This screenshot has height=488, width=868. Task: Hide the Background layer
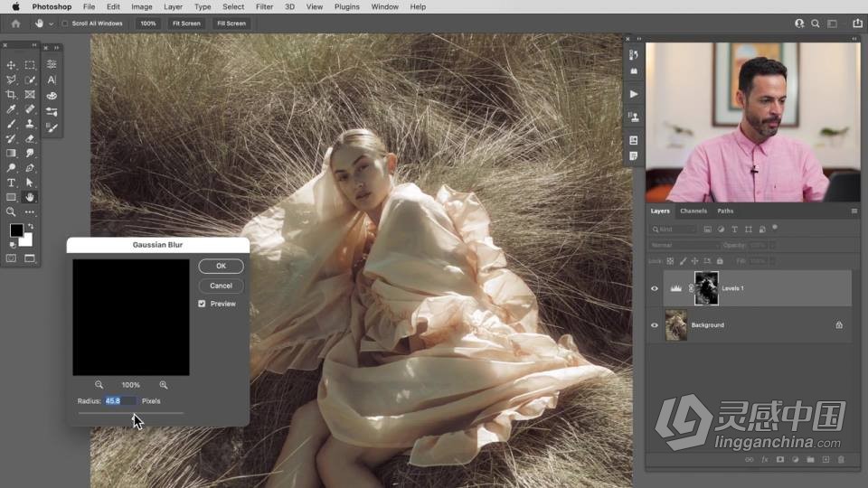point(655,325)
